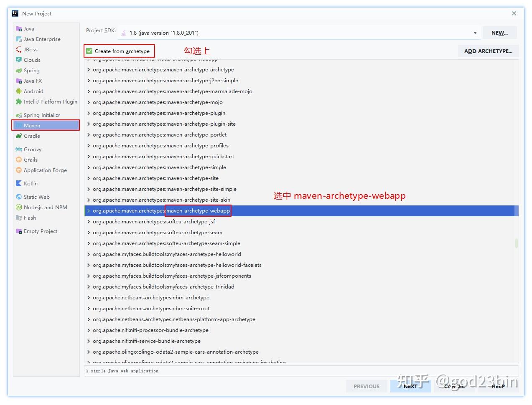
Task: Click the archetype list vertical scrollbar thumb
Action: pos(517,243)
